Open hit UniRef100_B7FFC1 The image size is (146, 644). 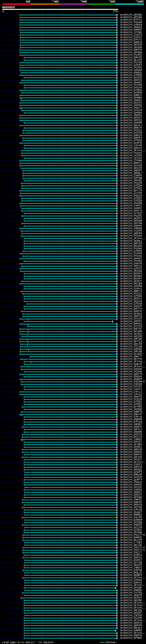(x=131, y=20)
